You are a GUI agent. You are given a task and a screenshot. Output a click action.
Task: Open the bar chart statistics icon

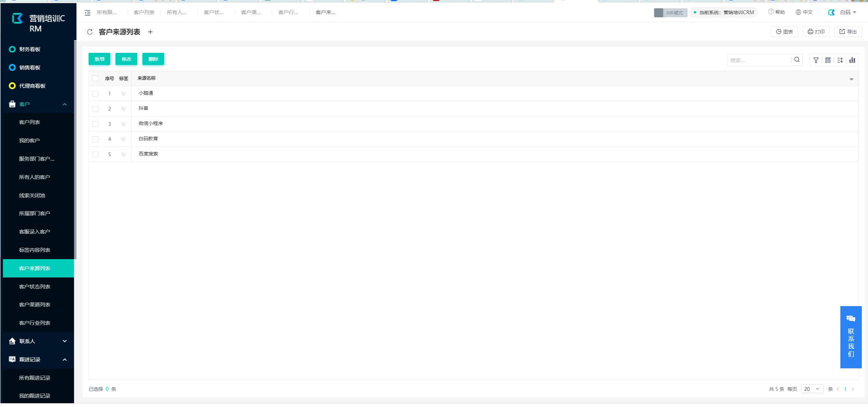pyautogui.click(x=852, y=60)
